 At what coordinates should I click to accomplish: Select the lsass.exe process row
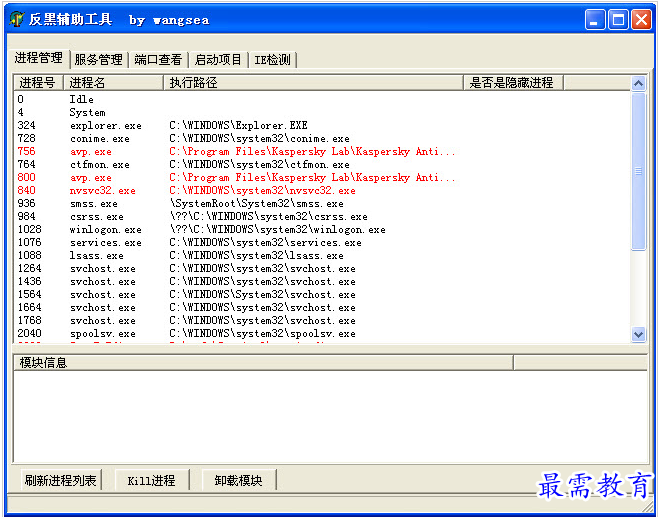(322, 256)
